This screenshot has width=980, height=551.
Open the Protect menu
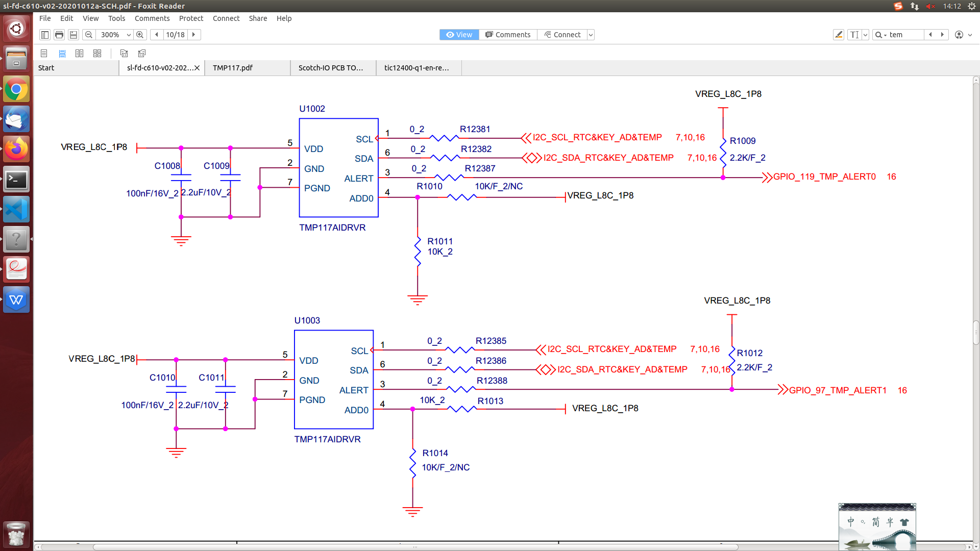[x=191, y=18]
